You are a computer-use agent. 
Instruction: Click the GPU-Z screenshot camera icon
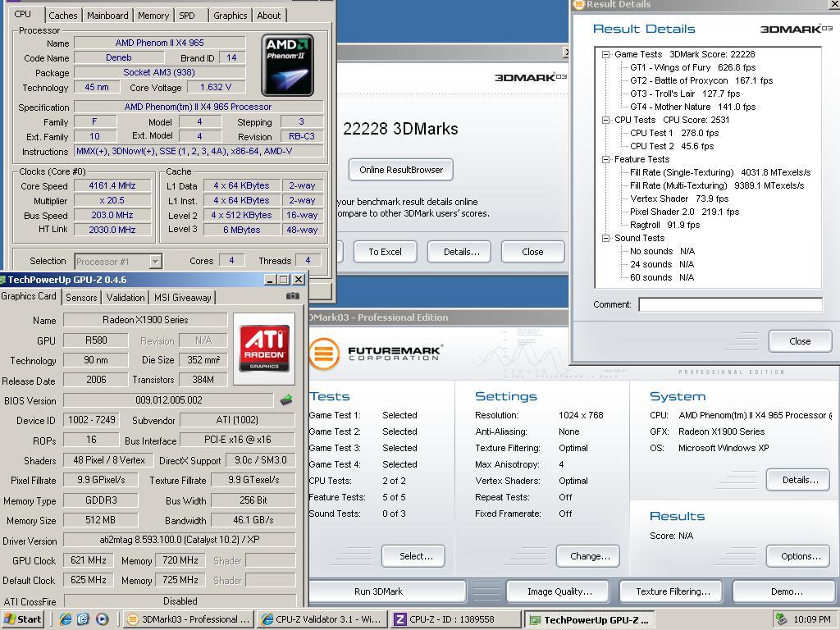(293, 295)
